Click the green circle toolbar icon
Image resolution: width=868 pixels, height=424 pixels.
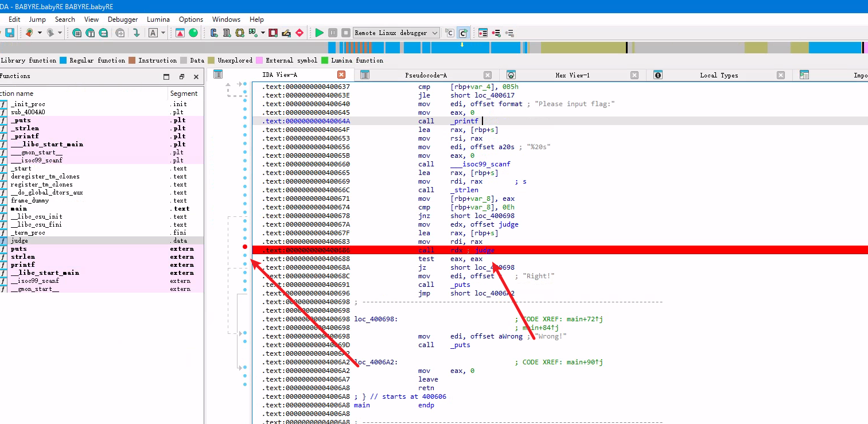pos(193,33)
